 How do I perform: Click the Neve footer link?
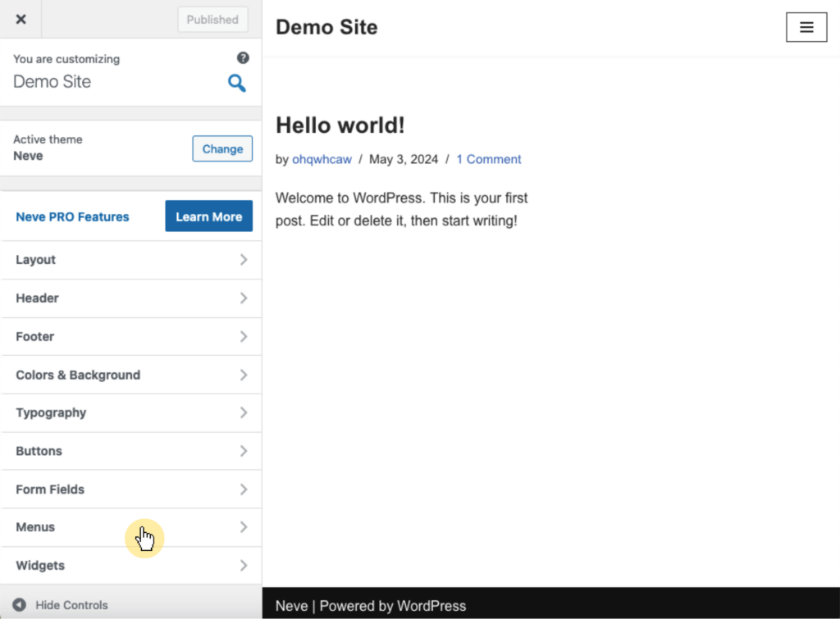point(291,606)
